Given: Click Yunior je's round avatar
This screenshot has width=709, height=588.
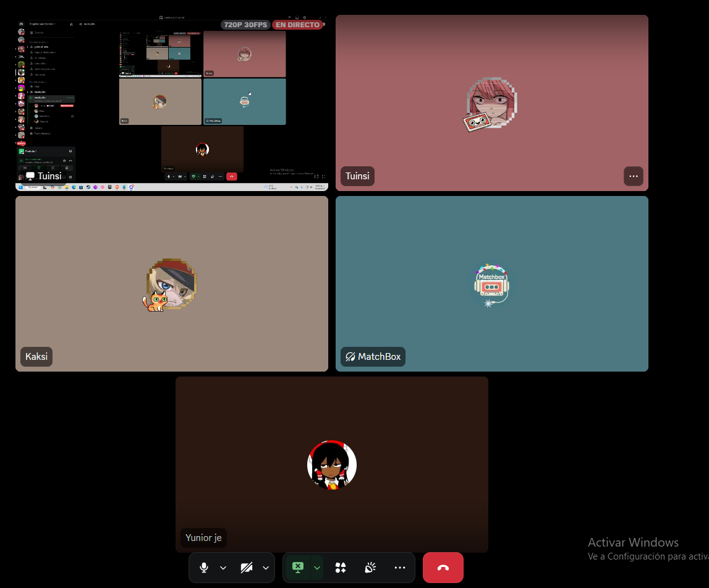Looking at the screenshot, I should point(332,465).
